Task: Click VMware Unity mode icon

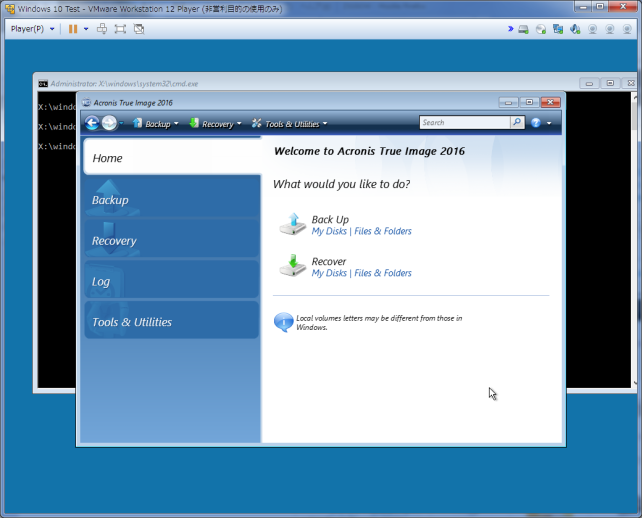Action: coord(139,29)
